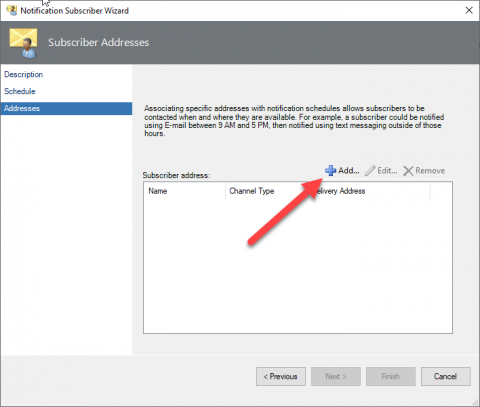Viewport: 480px width, 407px height.
Task: Close the wizard window with X
Action: tap(469, 10)
